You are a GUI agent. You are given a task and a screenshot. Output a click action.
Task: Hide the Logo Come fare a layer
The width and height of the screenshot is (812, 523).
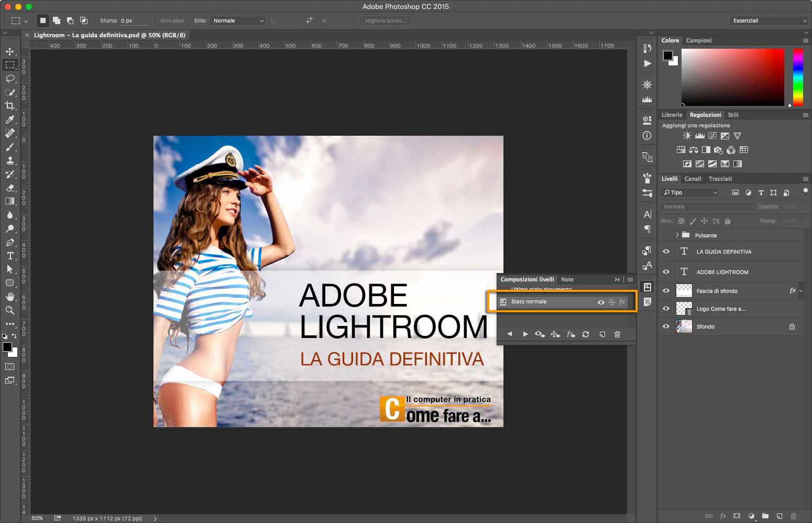click(666, 309)
